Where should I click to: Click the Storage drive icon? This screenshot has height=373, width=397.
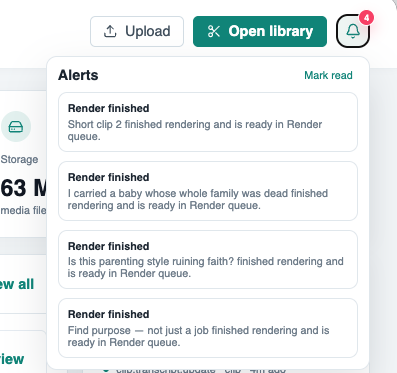point(16,127)
